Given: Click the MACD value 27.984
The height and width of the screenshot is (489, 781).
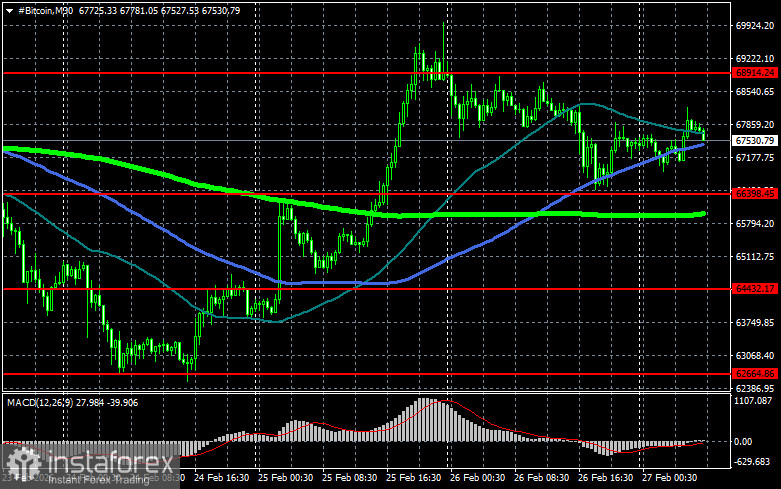Looking at the screenshot, I should 90,402.
